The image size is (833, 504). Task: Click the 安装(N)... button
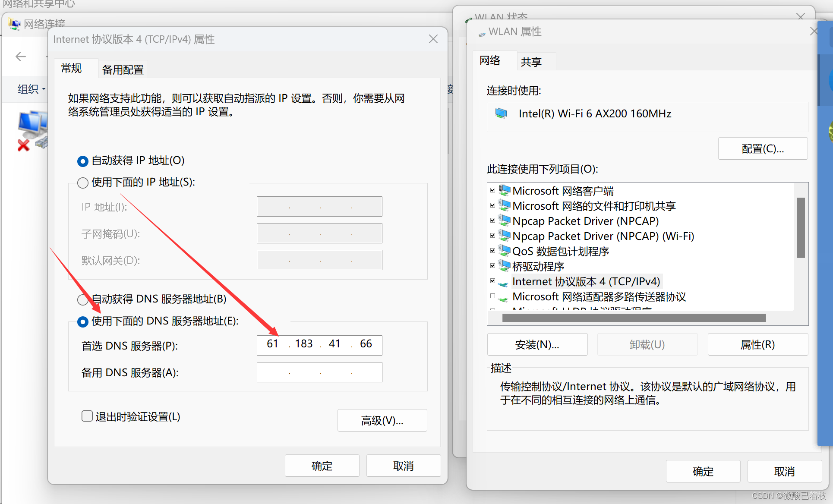(x=537, y=344)
